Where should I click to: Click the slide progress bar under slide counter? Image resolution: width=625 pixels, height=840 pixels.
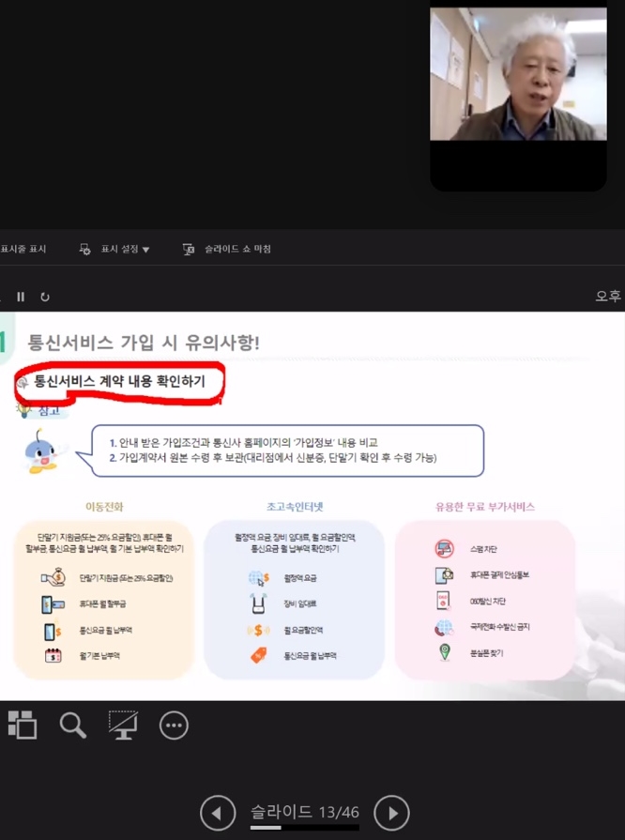pos(304,828)
